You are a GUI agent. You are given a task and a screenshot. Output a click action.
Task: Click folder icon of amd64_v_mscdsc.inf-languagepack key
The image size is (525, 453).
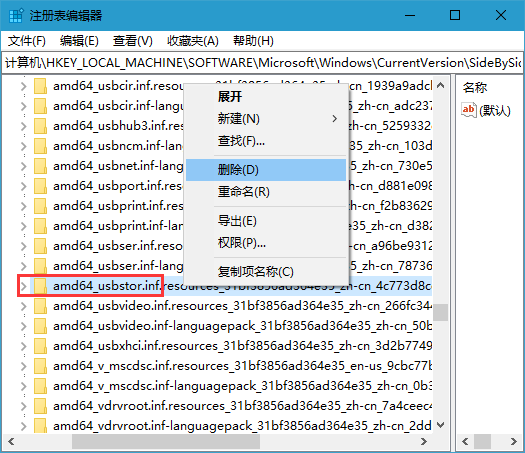pyautogui.click(x=40, y=386)
